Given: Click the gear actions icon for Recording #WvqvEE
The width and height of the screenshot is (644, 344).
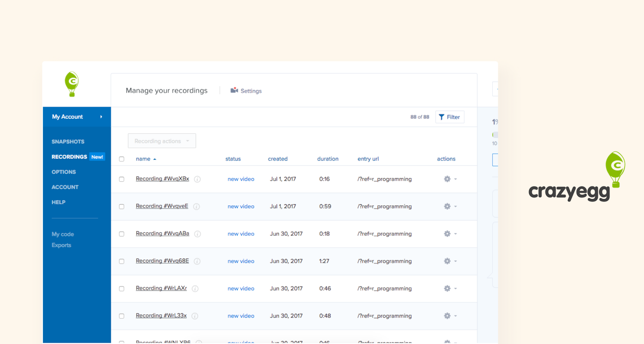Looking at the screenshot, I should pyautogui.click(x=447, y=206).
